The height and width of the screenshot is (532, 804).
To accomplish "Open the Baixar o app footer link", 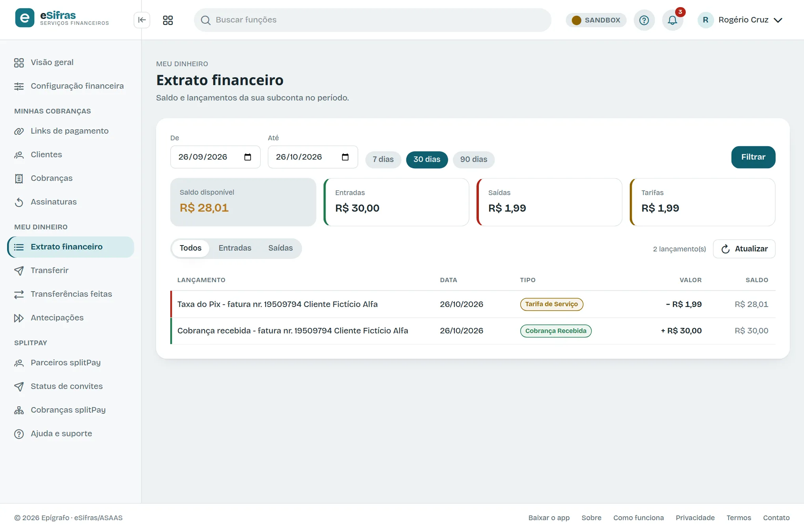I will pyautogui.click(x=549, y=518).
